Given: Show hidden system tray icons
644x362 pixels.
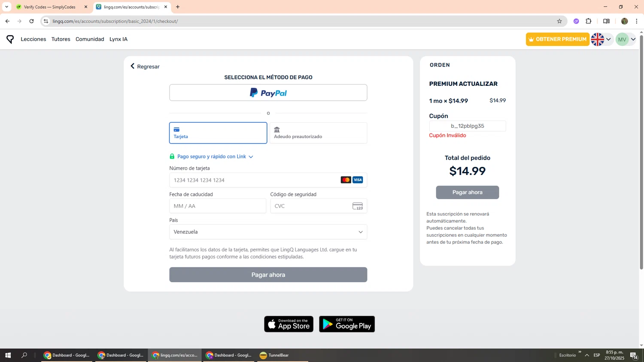Looking at the screenshot, I should pyautogui.click(x=587, y=355).
